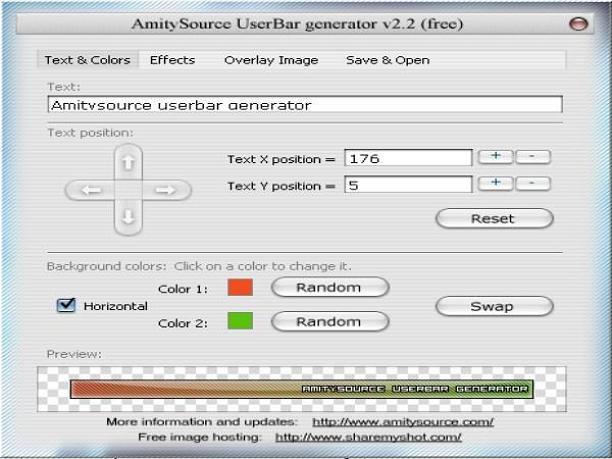Click the userbar text input field
Image resolution: width=612 pixels, height=459 pixels.
point(305,105)
